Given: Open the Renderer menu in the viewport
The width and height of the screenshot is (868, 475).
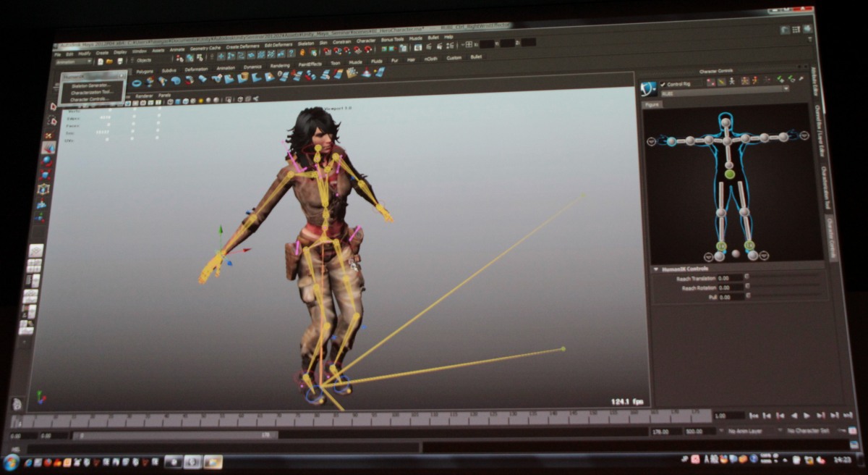Looking at the screenshot, I should tap(144, 96).
